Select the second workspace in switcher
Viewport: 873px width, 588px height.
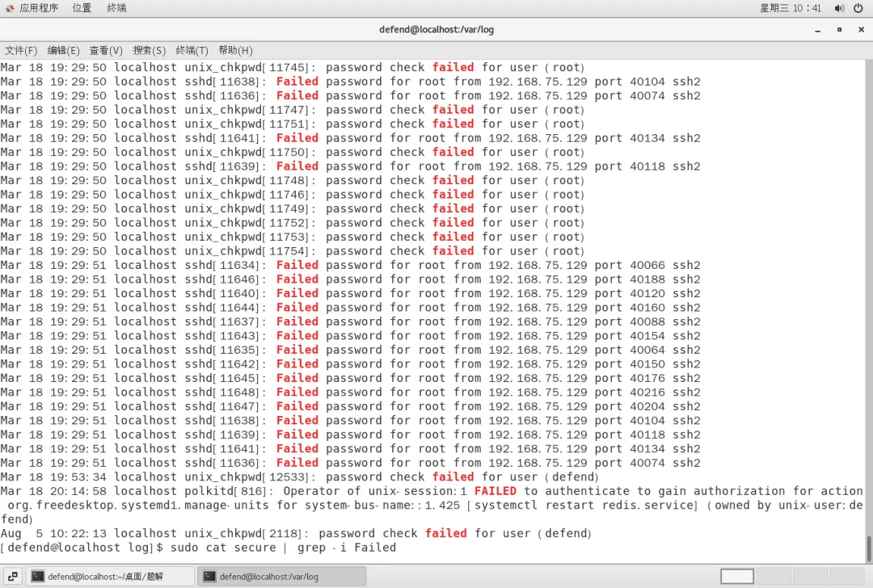coord(774,577)
